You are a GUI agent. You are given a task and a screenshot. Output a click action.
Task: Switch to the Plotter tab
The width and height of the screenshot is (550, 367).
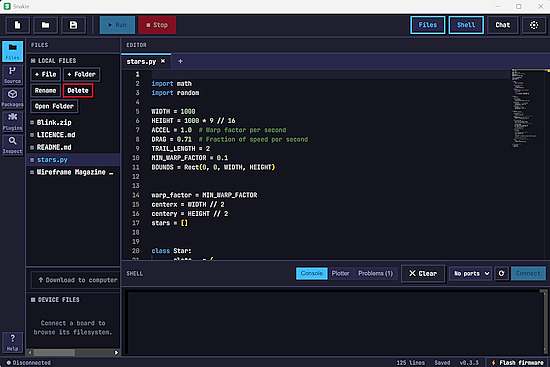pos(340,273)
